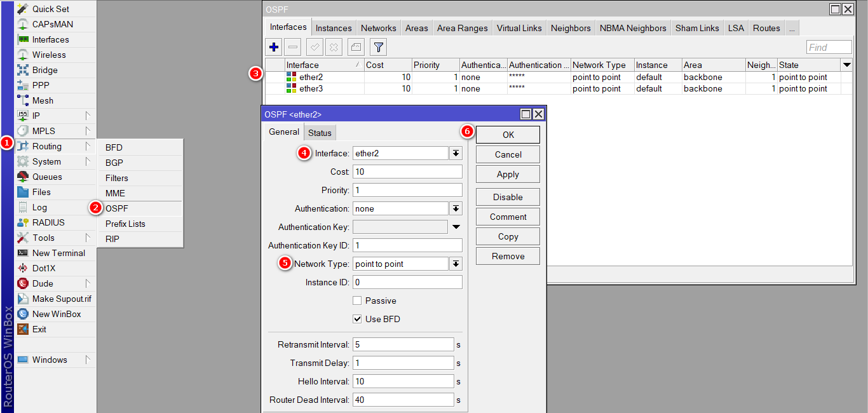Viewport: 868px width, 413px height.
Task: Copy the ether2 OSPF settings
Action: 507,236
